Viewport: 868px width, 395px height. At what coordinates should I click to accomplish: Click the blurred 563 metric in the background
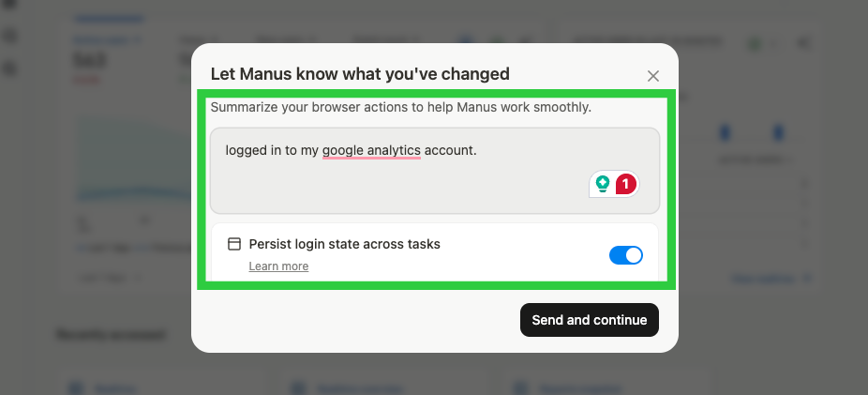[90, 61]
